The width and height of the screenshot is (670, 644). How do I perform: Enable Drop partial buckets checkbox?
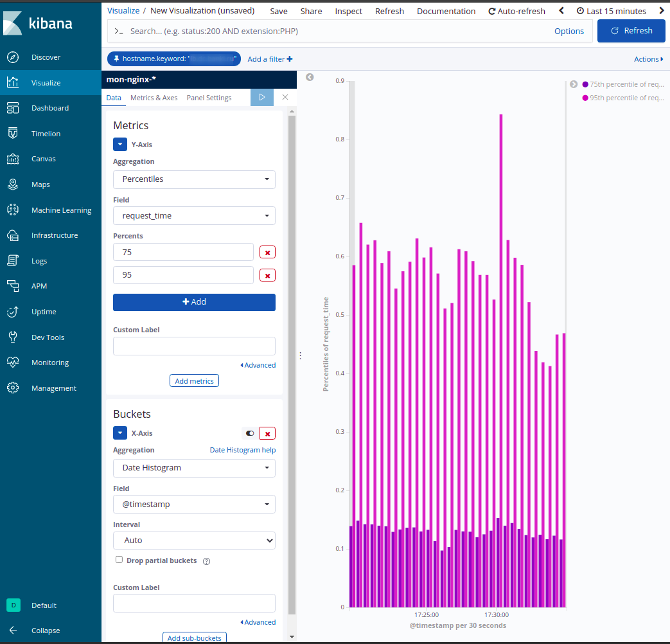point(119,560)
